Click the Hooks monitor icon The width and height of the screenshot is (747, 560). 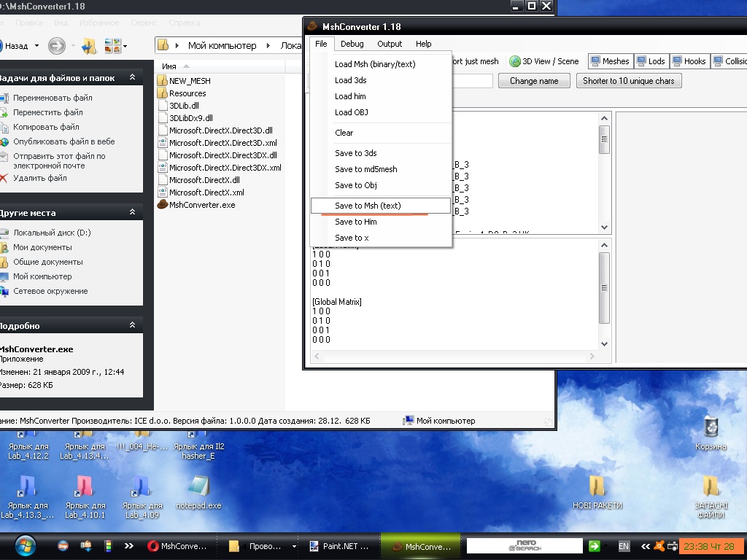click(677, 62)
